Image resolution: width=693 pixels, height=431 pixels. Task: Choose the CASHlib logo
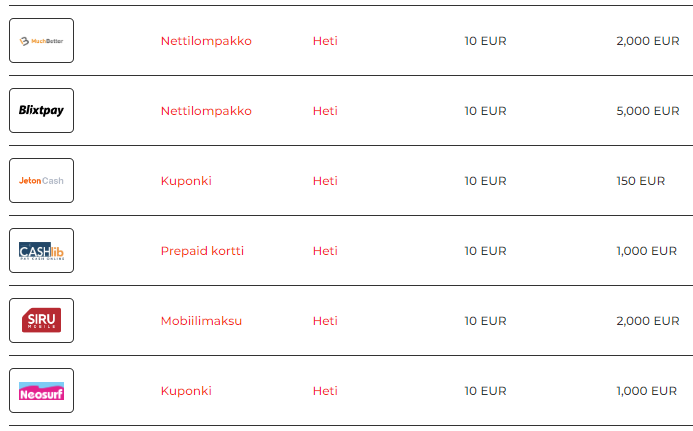[42, 251]
